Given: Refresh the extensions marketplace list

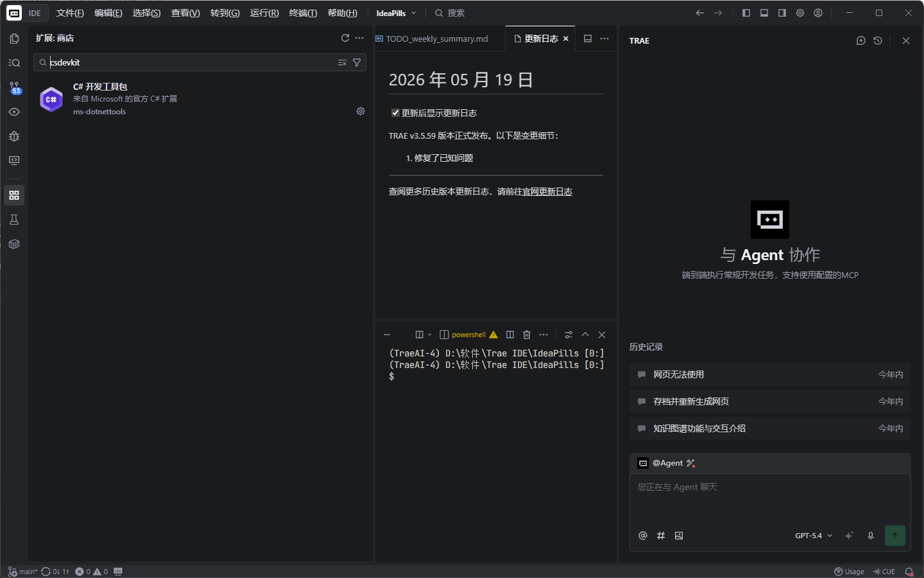Looking at the screenshot, I should (x=345, y=38).
